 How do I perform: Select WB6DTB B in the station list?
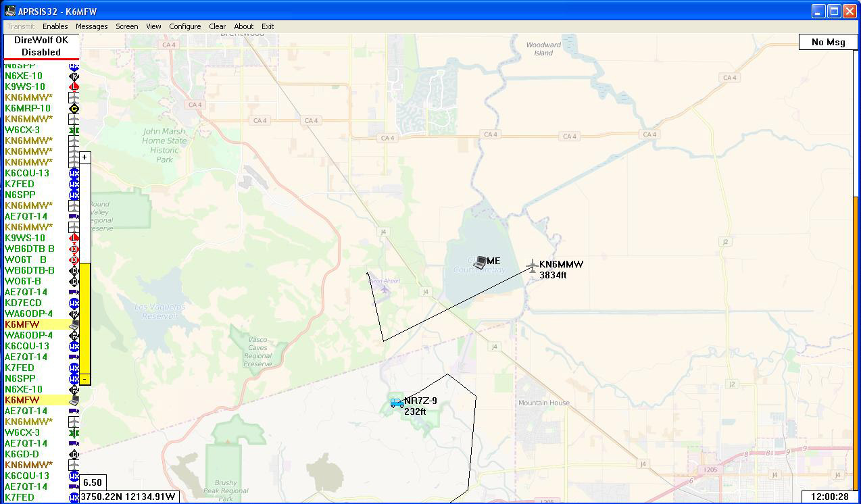point(30,249)
